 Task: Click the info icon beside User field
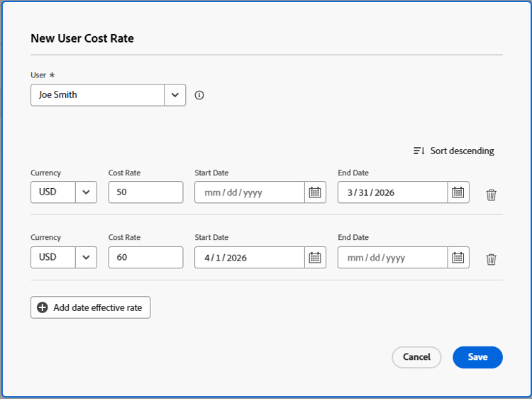(x=199, y=95)
